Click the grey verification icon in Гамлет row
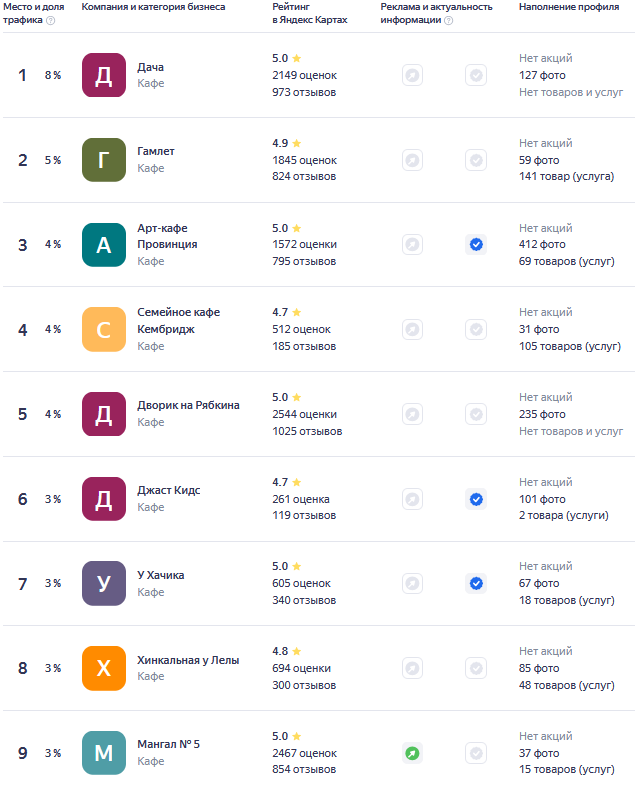This screenshot has height=790, width=635. tap(476, 160)
